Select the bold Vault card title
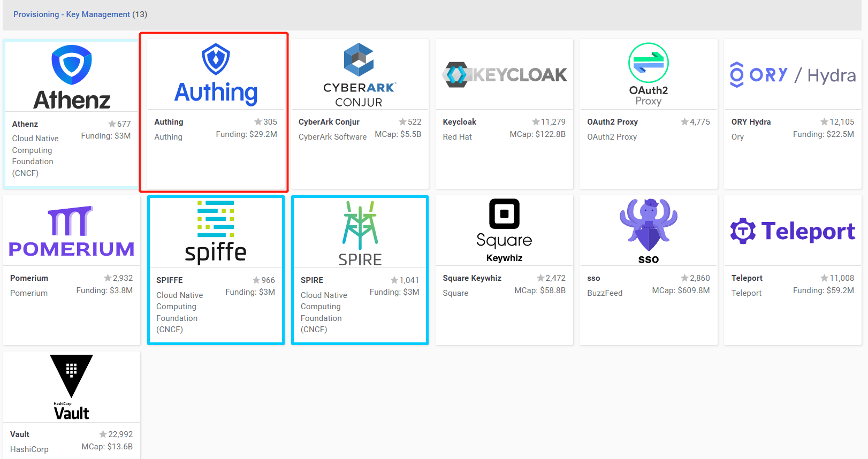 point(20,434)
